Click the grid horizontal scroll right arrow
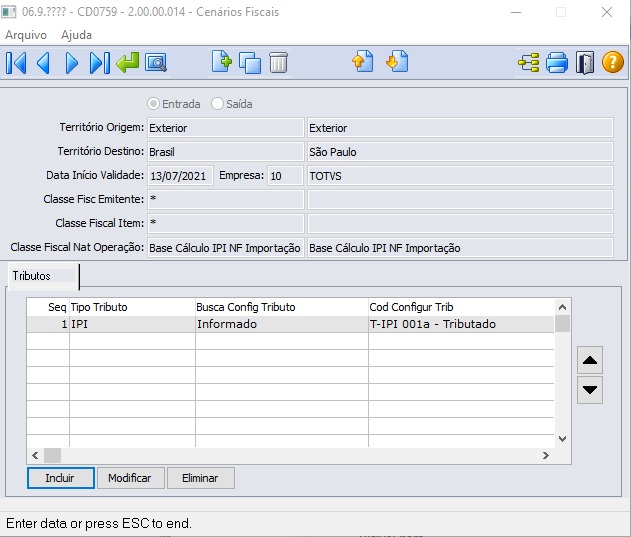Viewport: 631px width, 537px height. coord(546,456)
